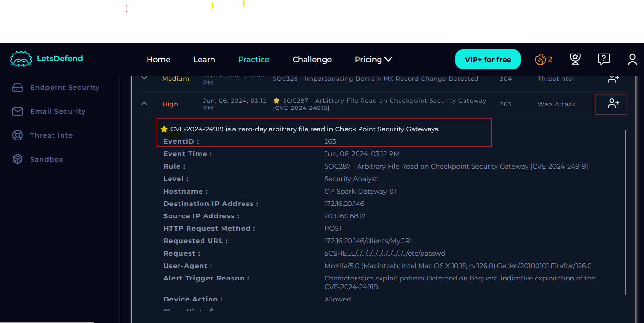Take ownership of the SOC287 alert

click(x=613, y=104)
